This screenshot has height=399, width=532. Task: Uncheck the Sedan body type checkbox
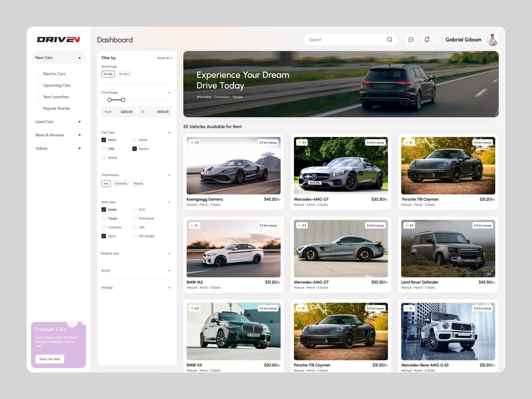(x=104, y=209)
